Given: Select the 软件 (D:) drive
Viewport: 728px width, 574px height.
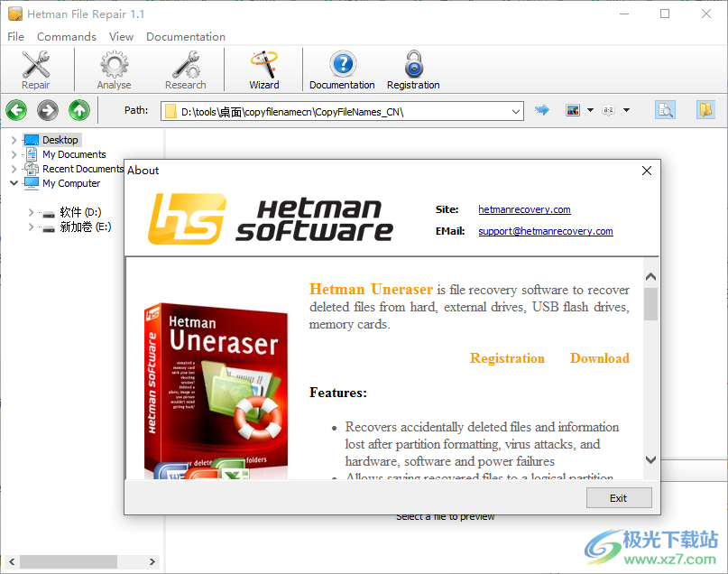Looking at the screenshot, I should [x=80, y=212].
